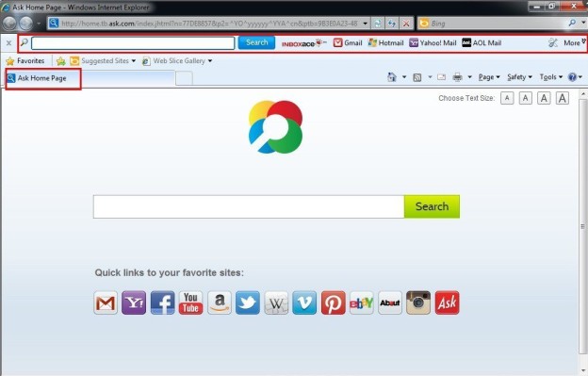Click the blue toolbar Search button

(257, 42)
